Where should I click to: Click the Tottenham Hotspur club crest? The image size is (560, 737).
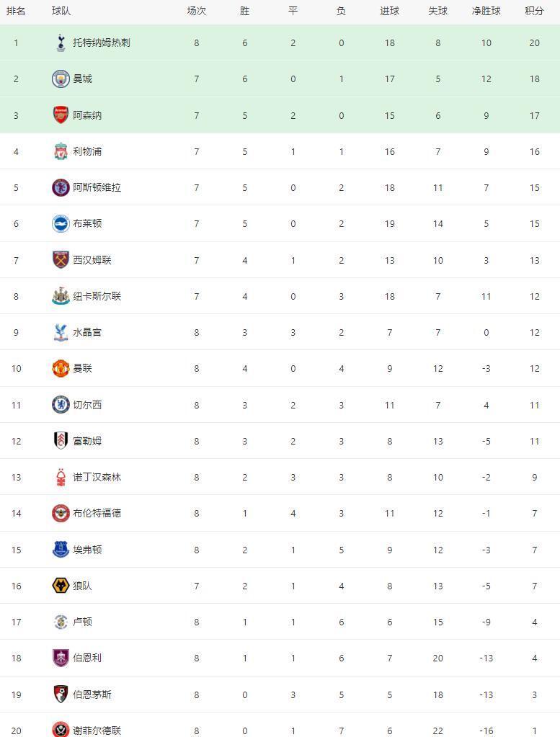[61, 43]
